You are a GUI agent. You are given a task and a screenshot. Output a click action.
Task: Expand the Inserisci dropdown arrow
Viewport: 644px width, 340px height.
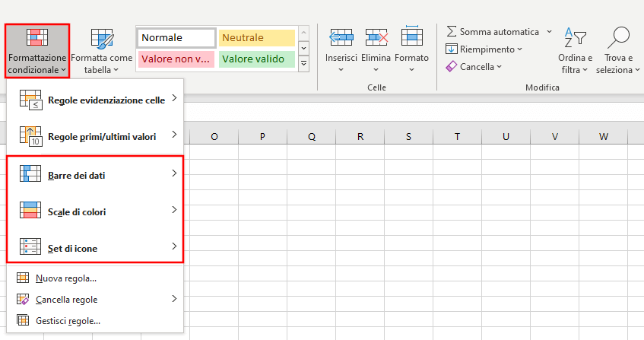point(341,70)
